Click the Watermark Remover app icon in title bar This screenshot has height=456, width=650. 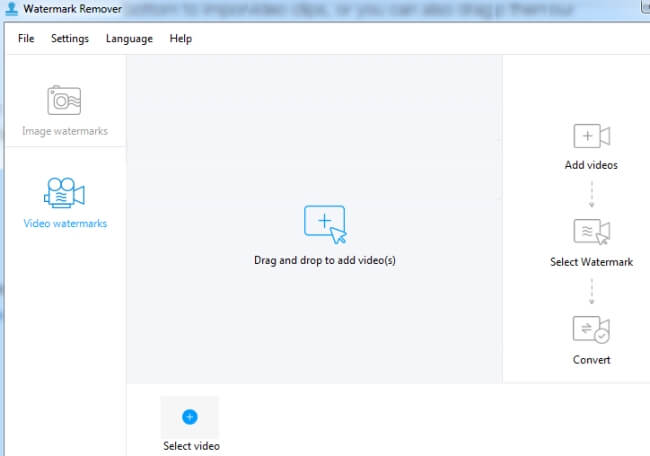pos(12,9)
